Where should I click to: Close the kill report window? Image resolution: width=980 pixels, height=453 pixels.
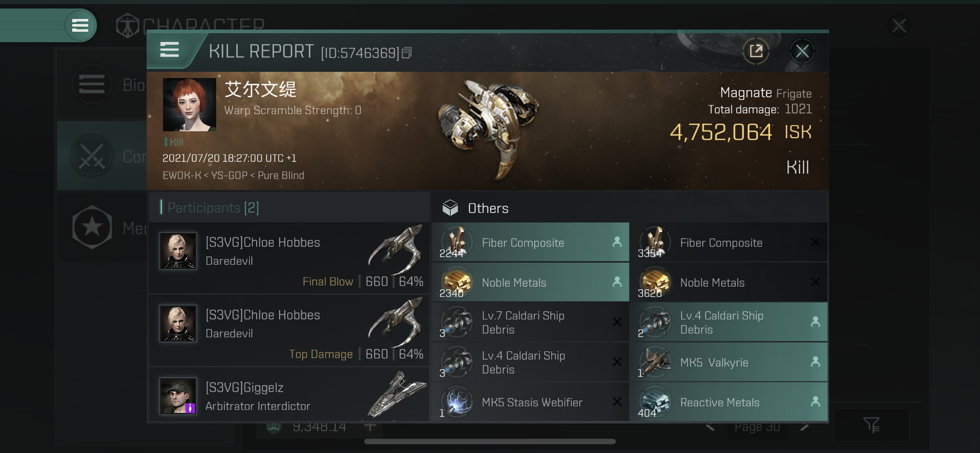pos(802,51)
